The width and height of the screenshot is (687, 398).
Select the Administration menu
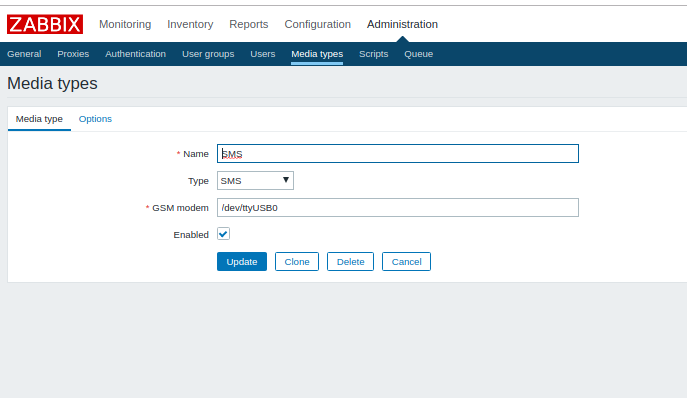[402, 24]
